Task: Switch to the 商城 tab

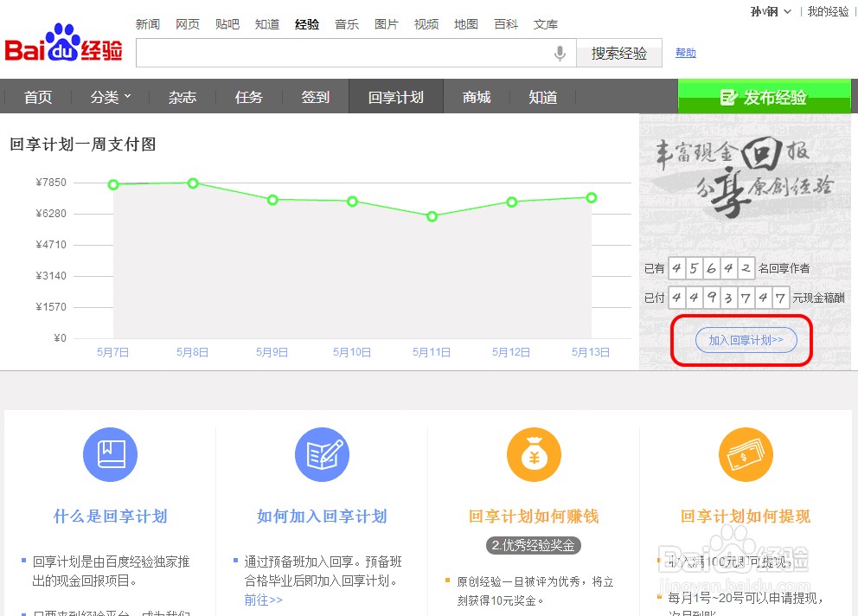Action: point(476,97)
